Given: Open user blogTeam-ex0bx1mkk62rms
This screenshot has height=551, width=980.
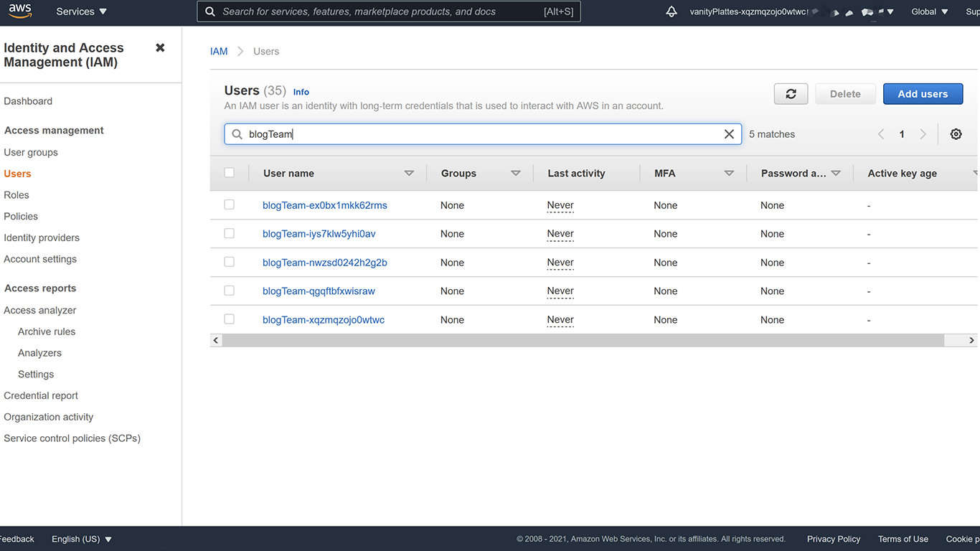Looking at the screenshot, I should pos(325,205).
